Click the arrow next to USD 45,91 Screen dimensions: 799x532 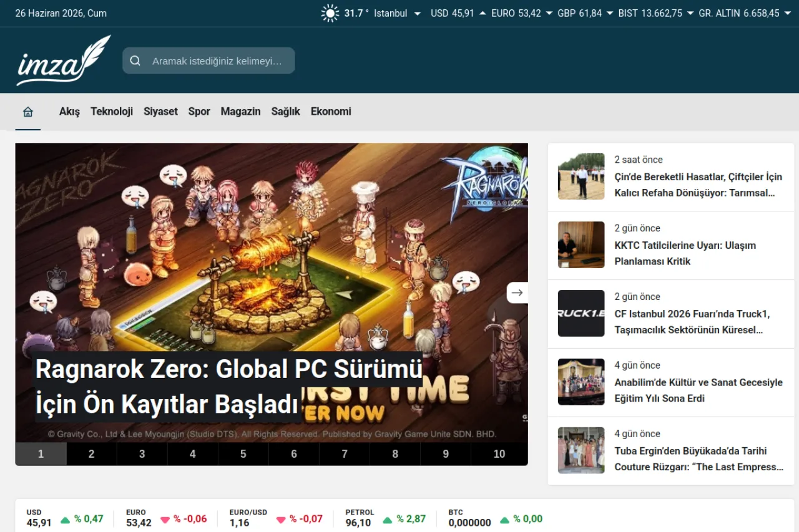point(483,13)
